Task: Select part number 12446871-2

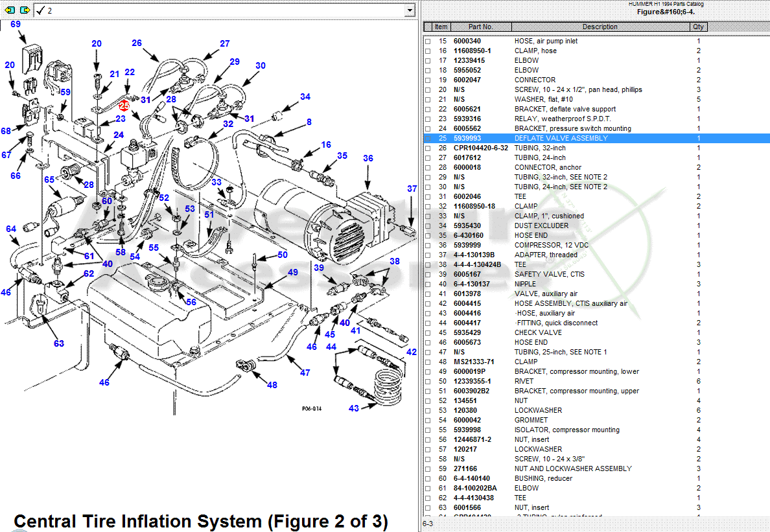Action: [472, 440]
